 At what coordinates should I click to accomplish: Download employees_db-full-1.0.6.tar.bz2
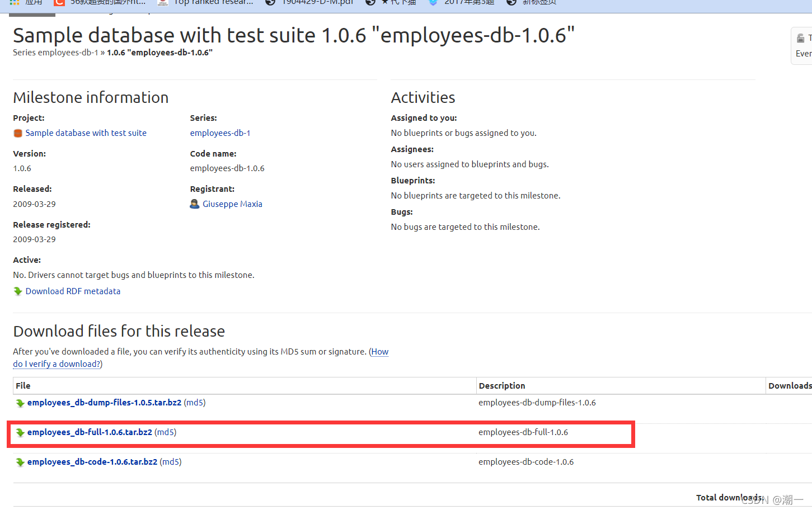[x=90, y=432]
